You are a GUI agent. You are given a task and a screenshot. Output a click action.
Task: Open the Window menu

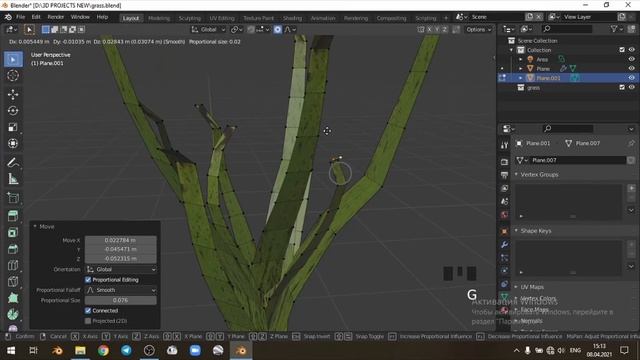tap(80, 17)
